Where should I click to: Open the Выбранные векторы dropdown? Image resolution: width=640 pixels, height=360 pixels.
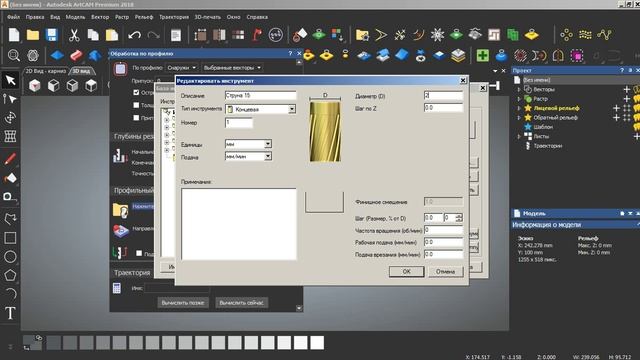(x=232, y=68)
